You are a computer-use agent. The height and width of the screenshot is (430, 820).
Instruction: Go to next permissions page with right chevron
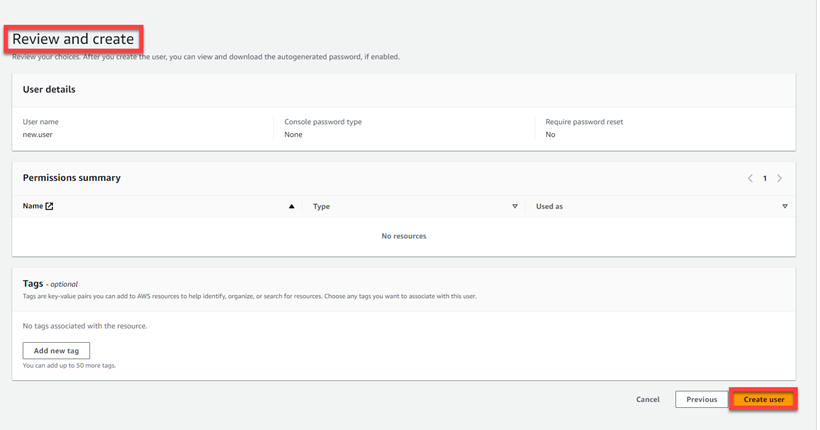(780, 178)
